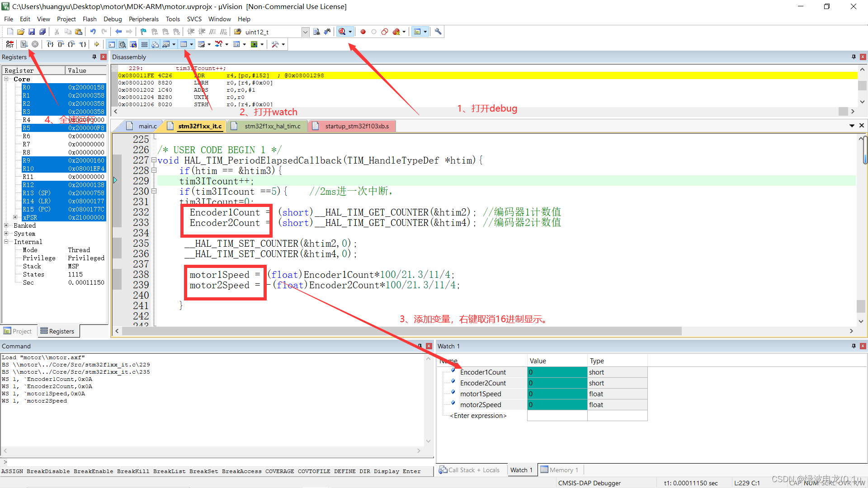Open the Toolbox hammer icon
This screenshot has height=488, width=868.
tap(275, 44)
